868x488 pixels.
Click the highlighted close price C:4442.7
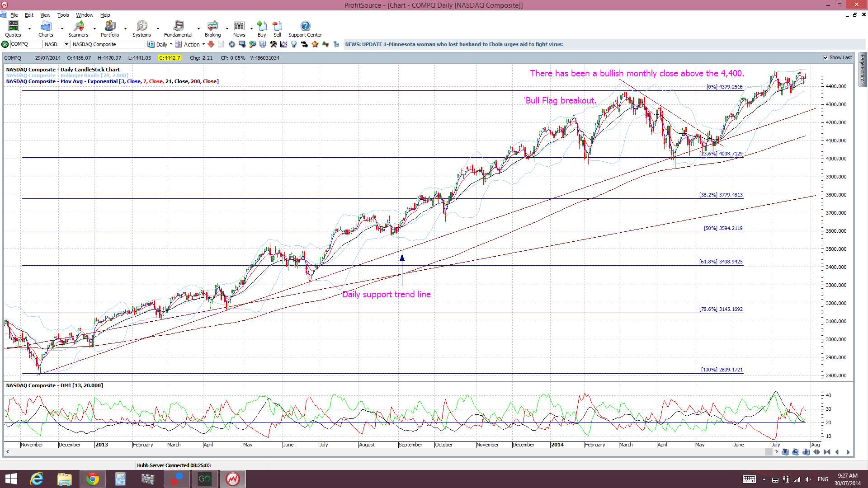point(170,58)
